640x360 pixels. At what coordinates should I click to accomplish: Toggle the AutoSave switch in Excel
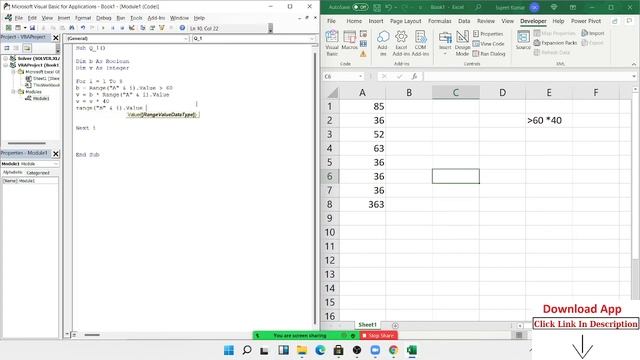click(360, 7)
